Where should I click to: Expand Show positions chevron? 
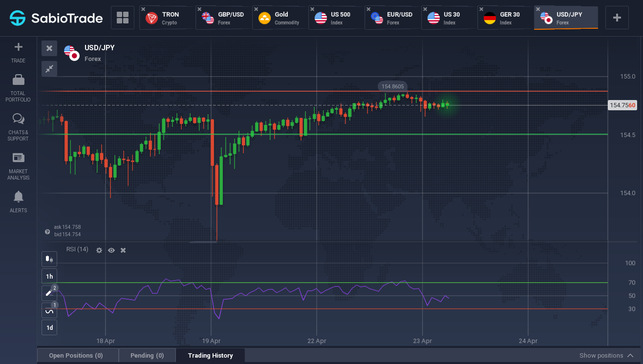(x=630, y=356)
